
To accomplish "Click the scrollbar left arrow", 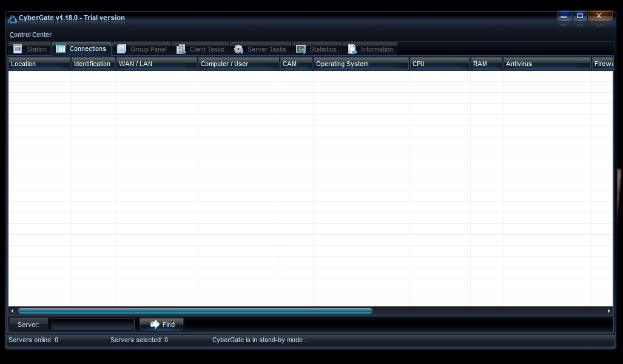I will [x=12, y=311].
